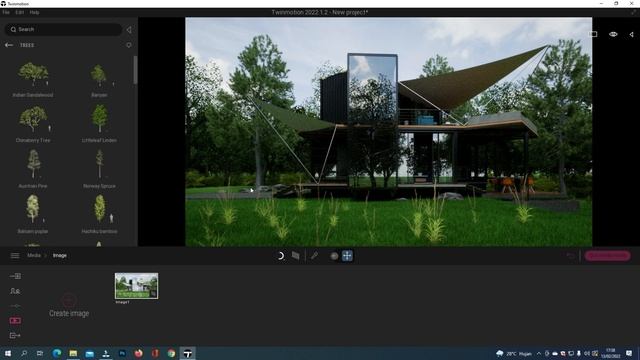Launch Microsoft Edge from taskbar

click(57, 353)
